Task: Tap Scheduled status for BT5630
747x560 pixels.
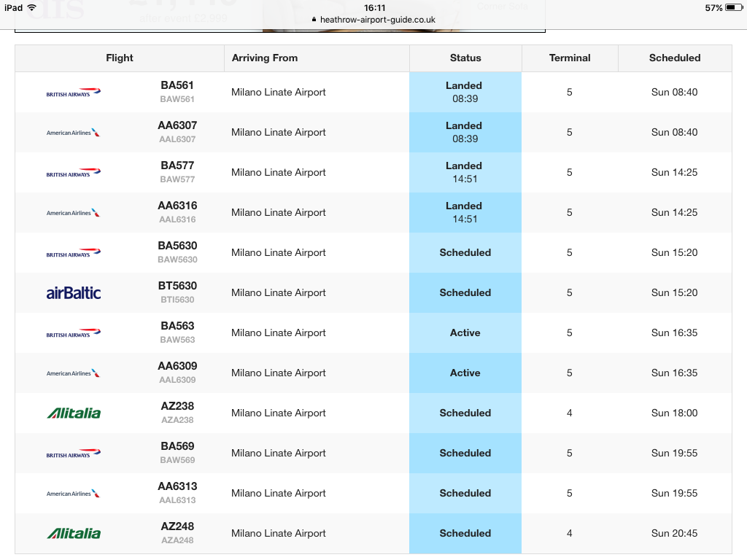Action: click(465, 292)
